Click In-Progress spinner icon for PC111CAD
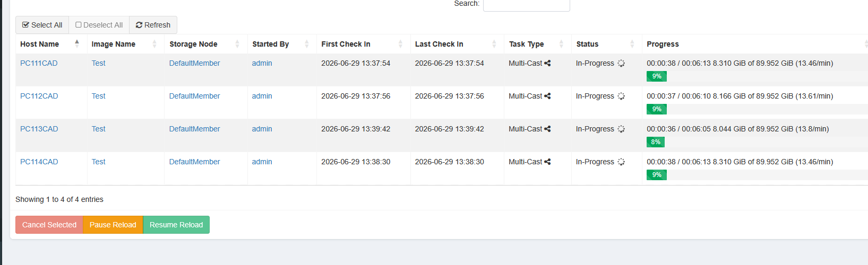 621,63
